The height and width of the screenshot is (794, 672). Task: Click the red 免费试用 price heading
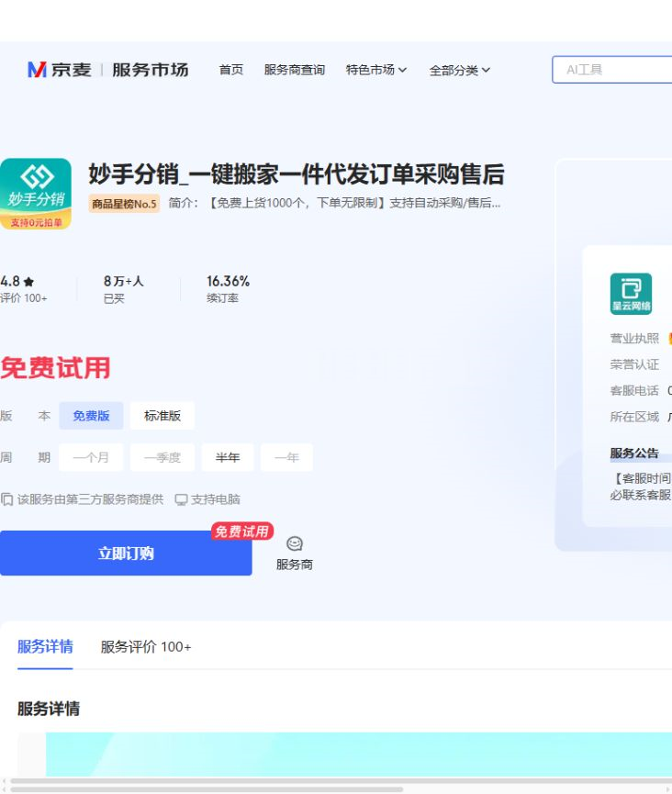[x=55, y=368]
